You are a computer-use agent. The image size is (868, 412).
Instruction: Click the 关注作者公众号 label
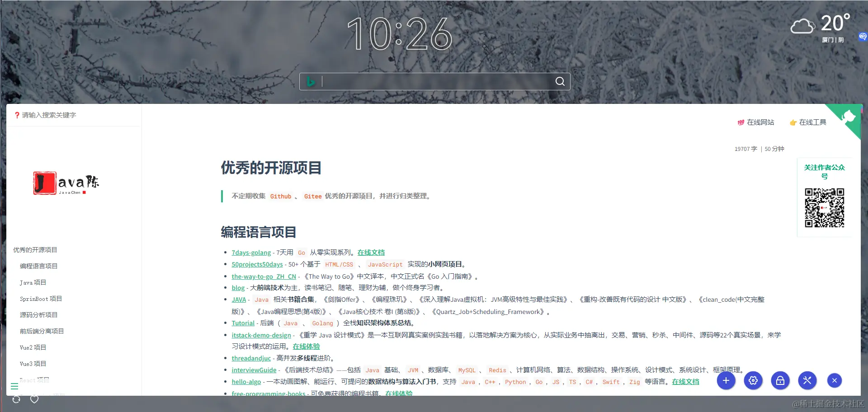(825, 172)
